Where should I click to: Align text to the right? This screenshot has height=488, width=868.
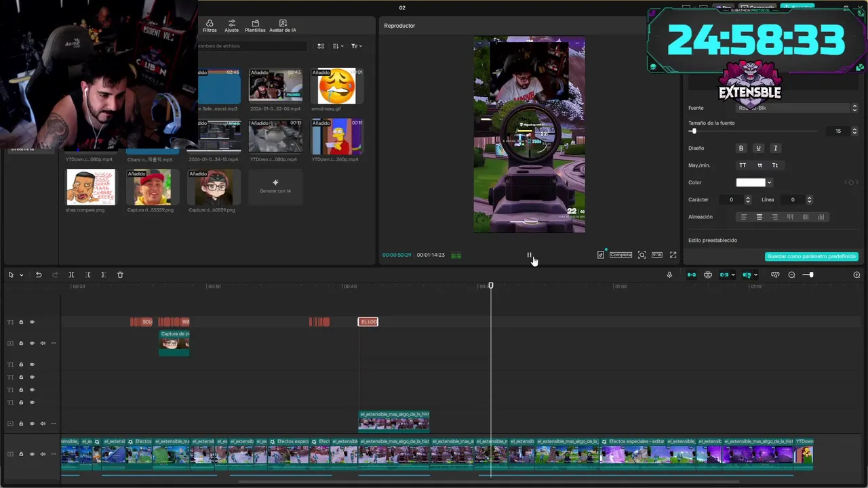[775, 217]
